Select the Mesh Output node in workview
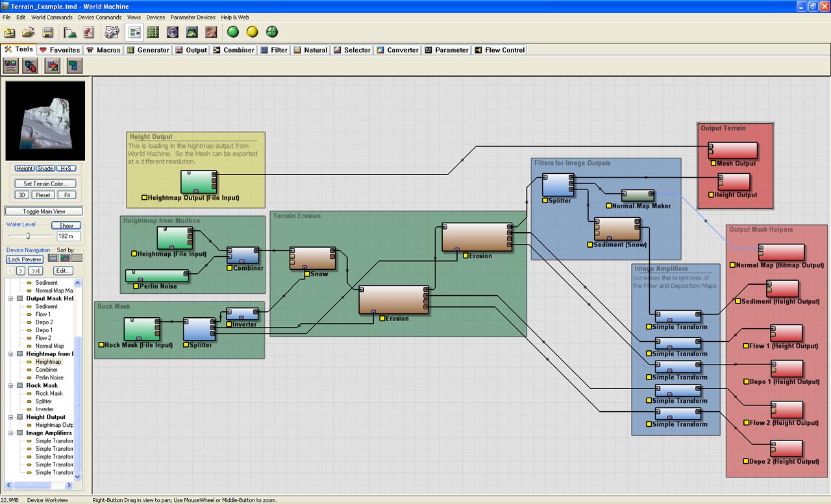 [x=732, y=150]
